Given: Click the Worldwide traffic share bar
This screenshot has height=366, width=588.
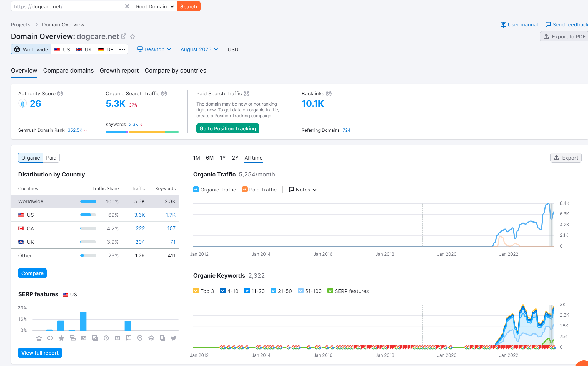Looking at the screenshot, I should [x=88, y=201].
